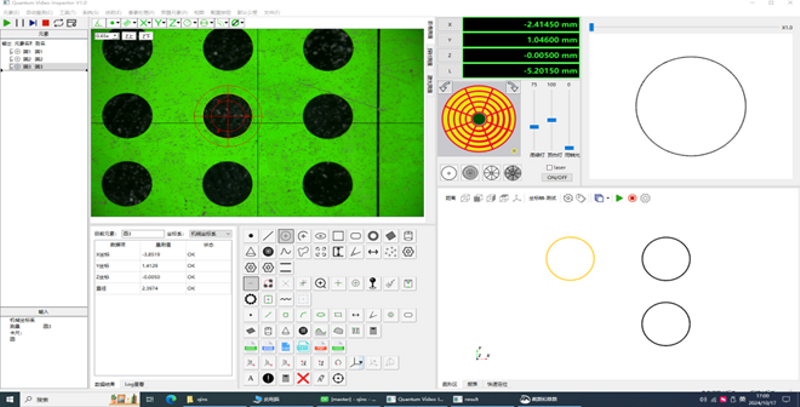Click the Windows Start button on taskbar
Screen dimensions: 800x407
point(10,399)
